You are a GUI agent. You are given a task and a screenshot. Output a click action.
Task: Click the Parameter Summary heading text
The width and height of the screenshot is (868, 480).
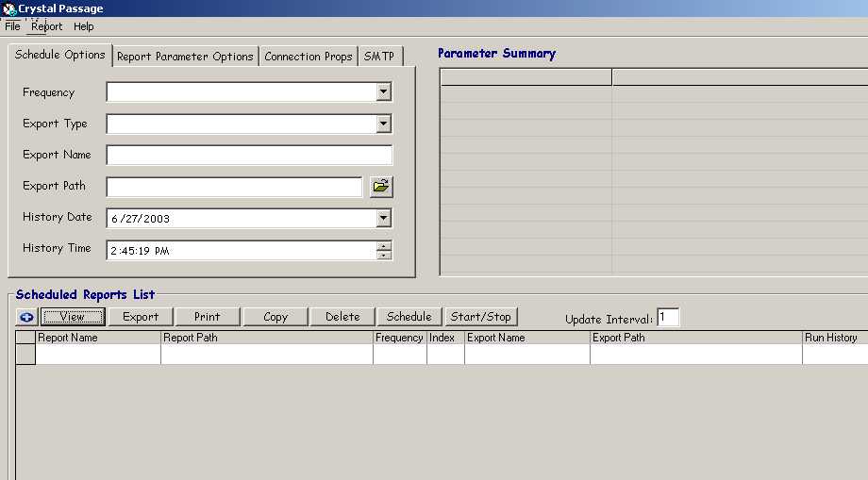click(x=496, y=54)
